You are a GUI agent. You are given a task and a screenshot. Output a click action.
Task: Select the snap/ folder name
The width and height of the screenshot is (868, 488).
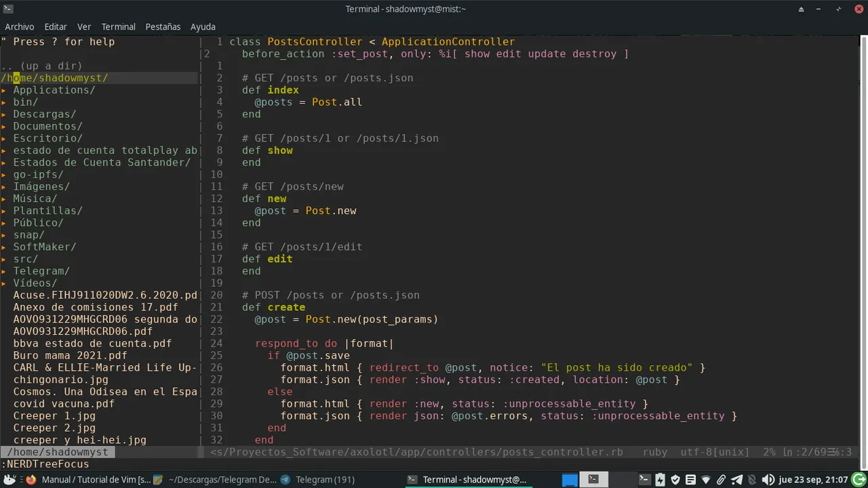tap(28, 235)
